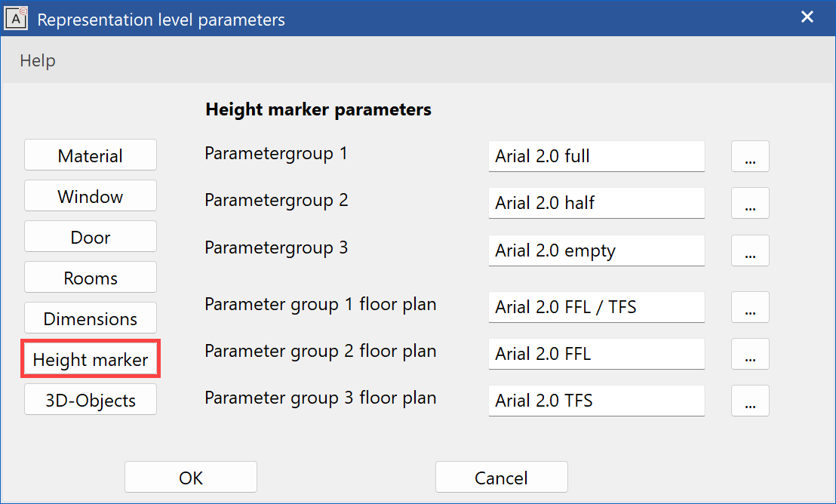Select the Window category
Screen dimensions: 836x504
[90, 195]
